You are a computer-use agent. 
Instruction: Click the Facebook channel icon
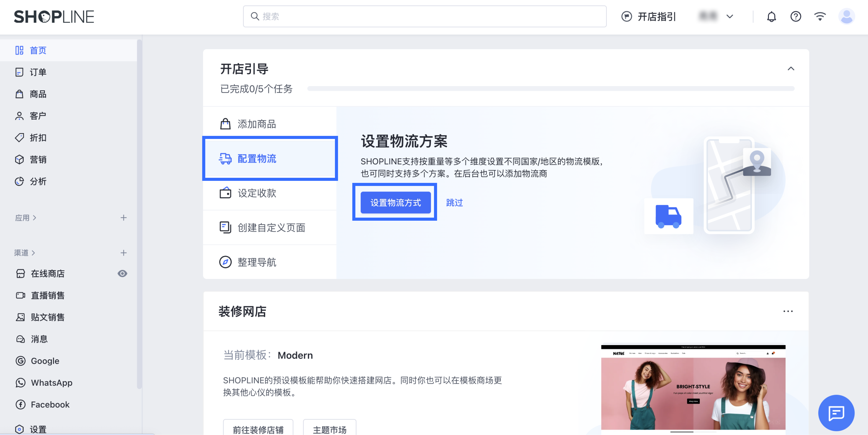pos(21,405)
